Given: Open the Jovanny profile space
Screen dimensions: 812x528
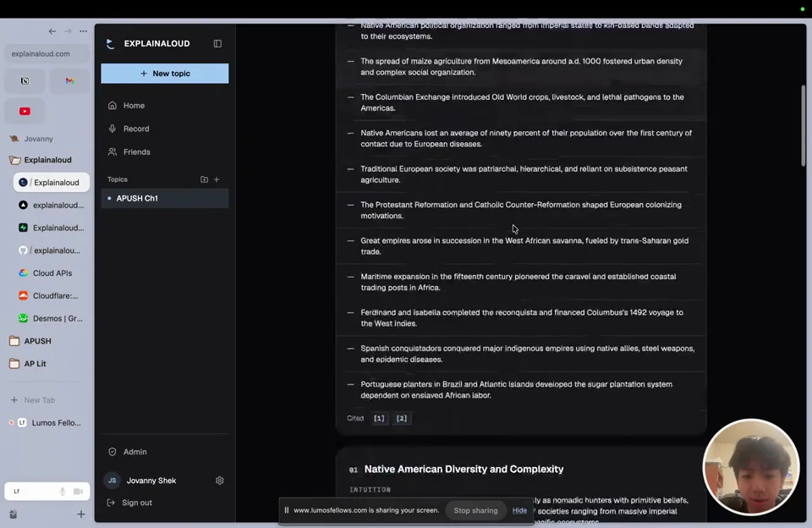Looking at the screenshot, I should (x=31, y=139).
